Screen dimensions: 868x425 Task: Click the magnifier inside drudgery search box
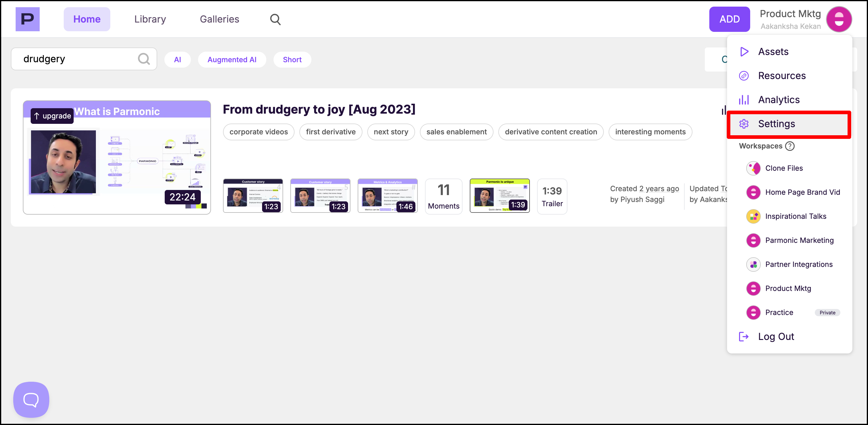click(x=144, y=59)
